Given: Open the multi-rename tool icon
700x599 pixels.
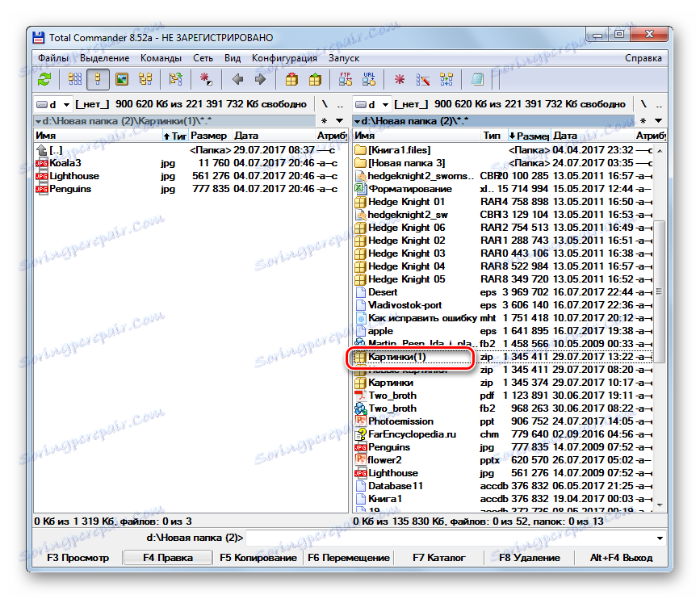Looking at the screenshot, I should (423, 80).
